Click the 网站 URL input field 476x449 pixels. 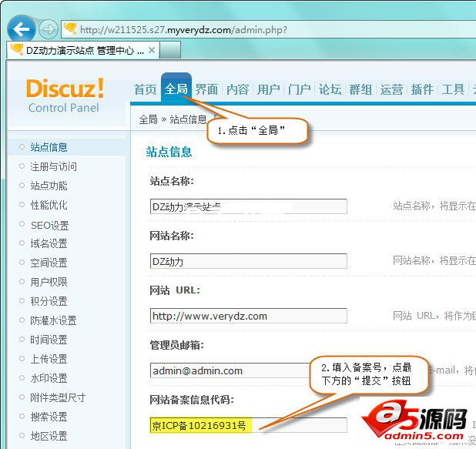point(249,316)
